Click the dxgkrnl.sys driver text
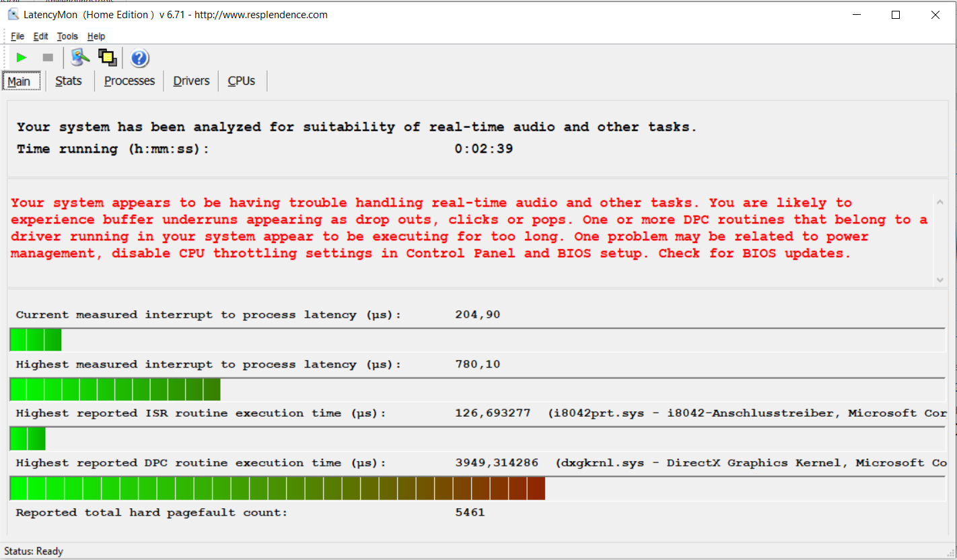 coord(752,463)
